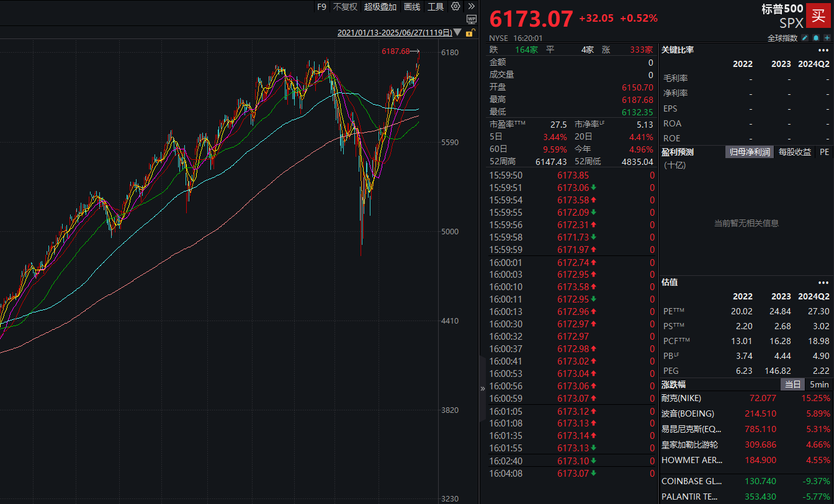Click the 52周低 value 4835.04

click(637, 161)
